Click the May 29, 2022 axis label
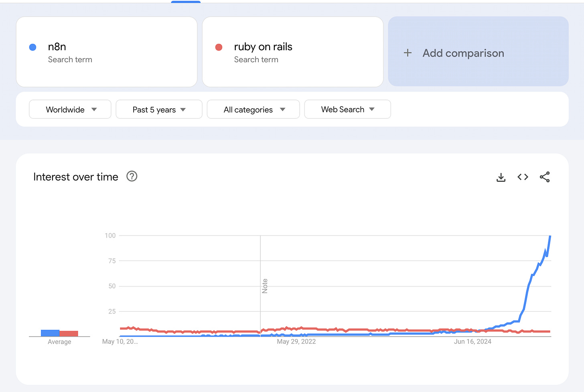584x392 pixels. click(296, 341)
